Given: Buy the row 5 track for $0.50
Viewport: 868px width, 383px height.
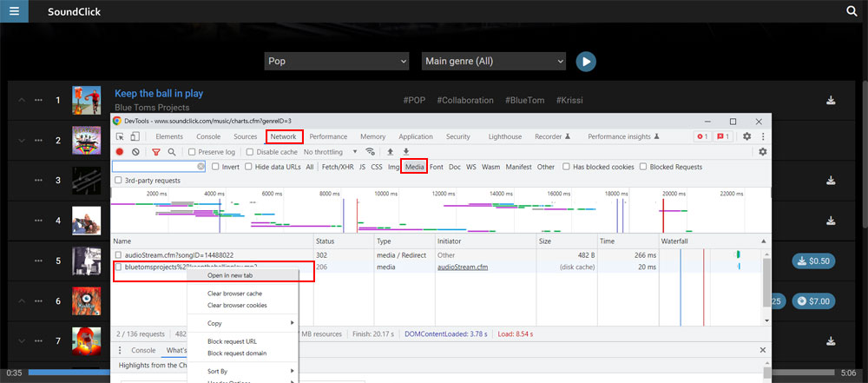Looking at the screenshot, I should pyautogui.click(x=813, y=261).
